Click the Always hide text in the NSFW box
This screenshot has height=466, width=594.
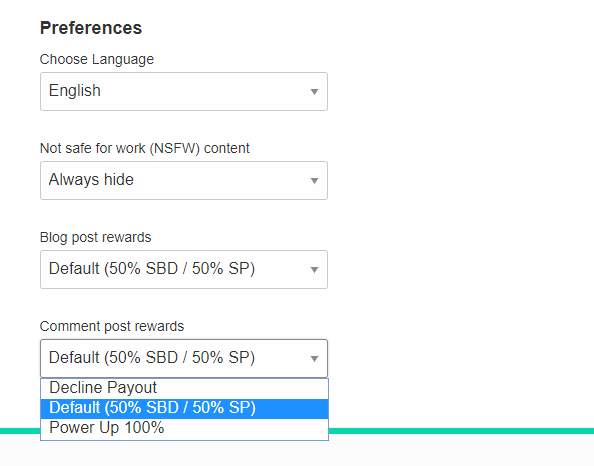click(x=91, y=180)
